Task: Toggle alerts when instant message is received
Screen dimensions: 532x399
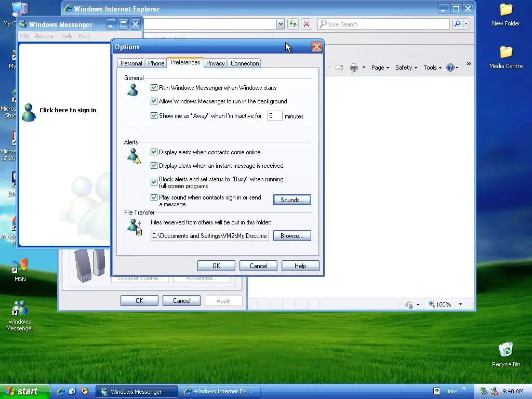Action: click(154, 166)
